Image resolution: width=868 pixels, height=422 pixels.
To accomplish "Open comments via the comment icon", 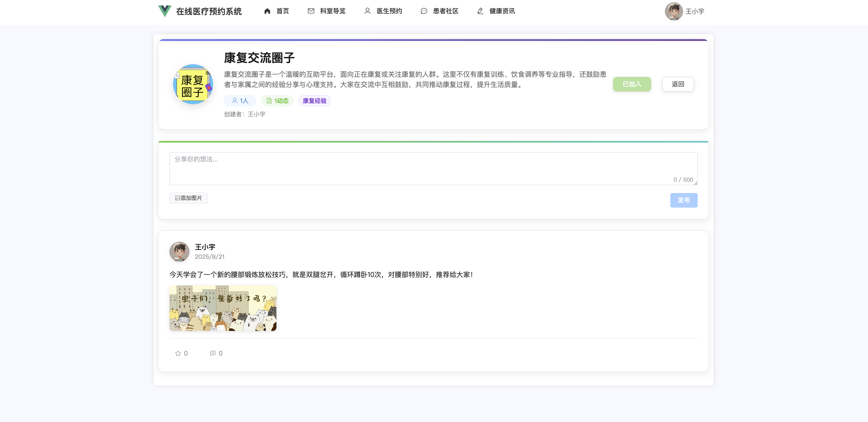I will click(213, 353).
